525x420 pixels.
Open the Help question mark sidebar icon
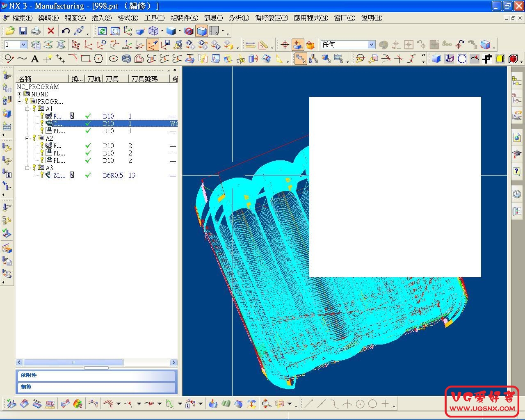click(516, 171)
